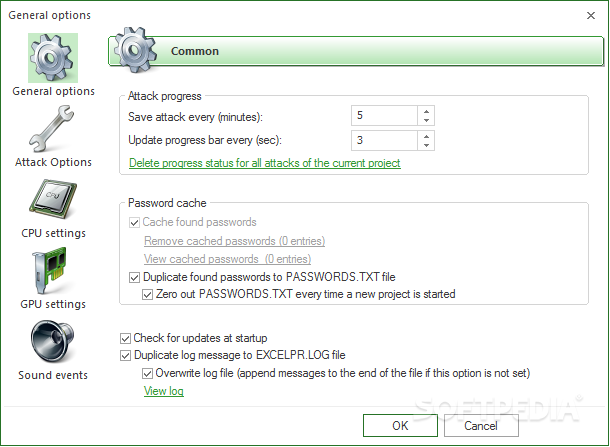Open General options gear icon in sidebar
The image size is (610, 447).
coord(53,58)
